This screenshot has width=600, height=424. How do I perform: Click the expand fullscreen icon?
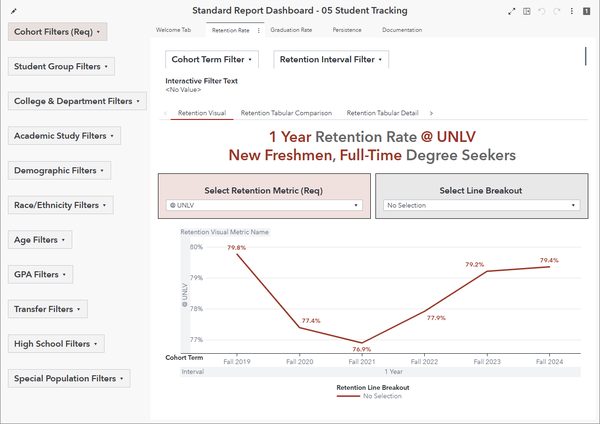click(x=512, y=11)
